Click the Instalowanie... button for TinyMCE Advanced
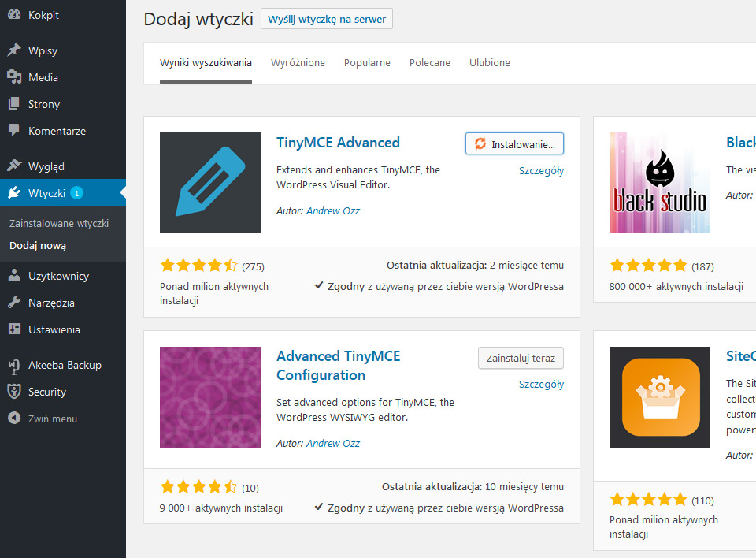This screenshot has height=558, width=756. (x=514, y=144)
